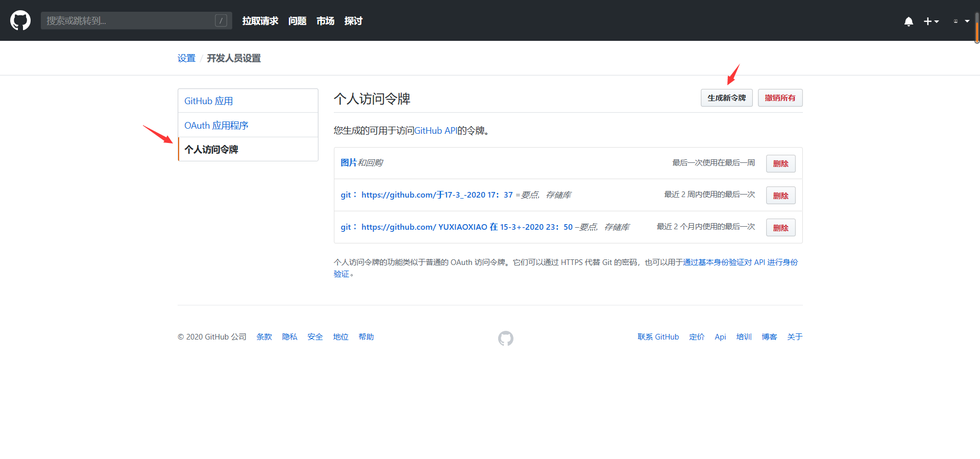Screen dimensions: 980x459
Task: Open footer 培训 link
Action: (744, 337)
